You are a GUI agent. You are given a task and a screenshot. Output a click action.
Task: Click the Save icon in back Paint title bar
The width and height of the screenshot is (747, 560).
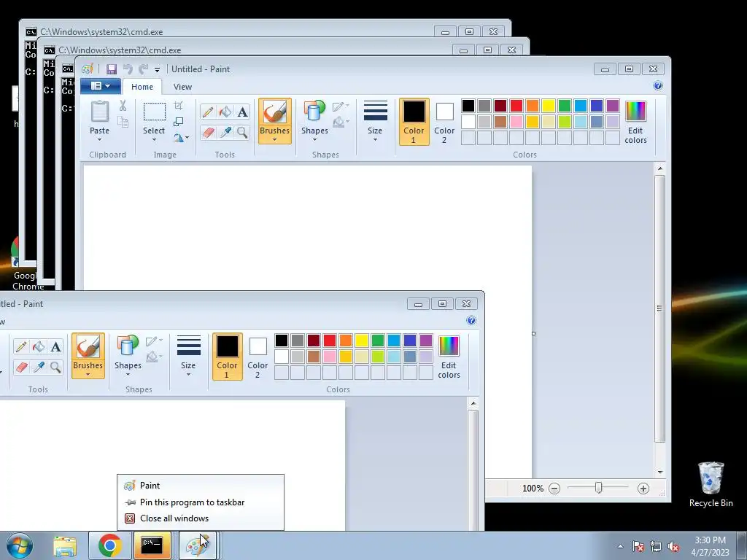click(112, 69)
